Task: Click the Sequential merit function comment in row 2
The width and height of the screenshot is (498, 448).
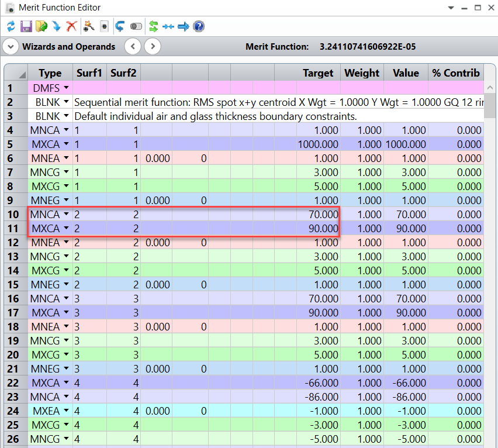Action: tap(279, 102)
